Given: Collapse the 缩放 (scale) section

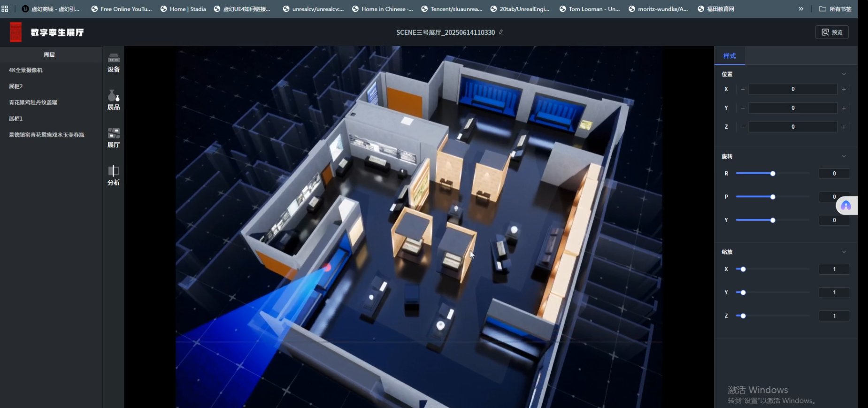Looking at the screenshot, I should point(844,252).
